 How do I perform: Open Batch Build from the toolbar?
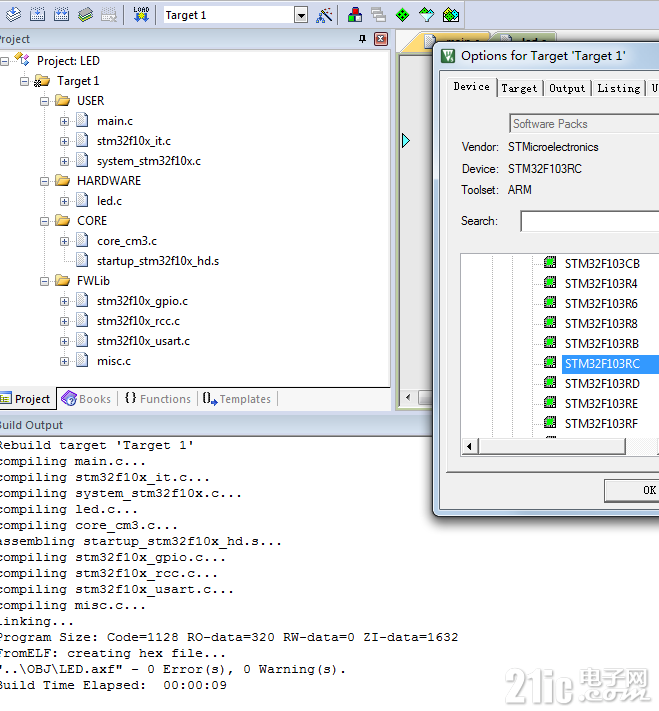pos(85,15)
